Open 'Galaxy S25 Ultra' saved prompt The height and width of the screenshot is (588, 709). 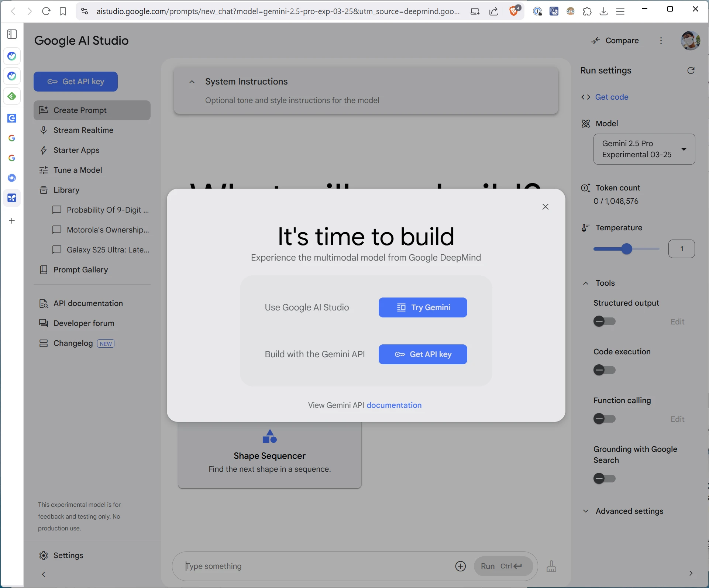pos(101,250)
